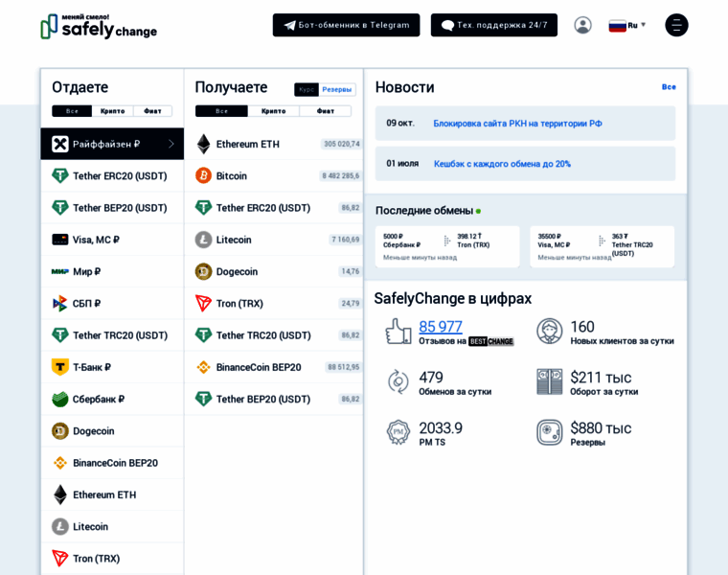
Task: Read news Кешбэк с каждого обмена до 20%
Action: pos(502,164)
